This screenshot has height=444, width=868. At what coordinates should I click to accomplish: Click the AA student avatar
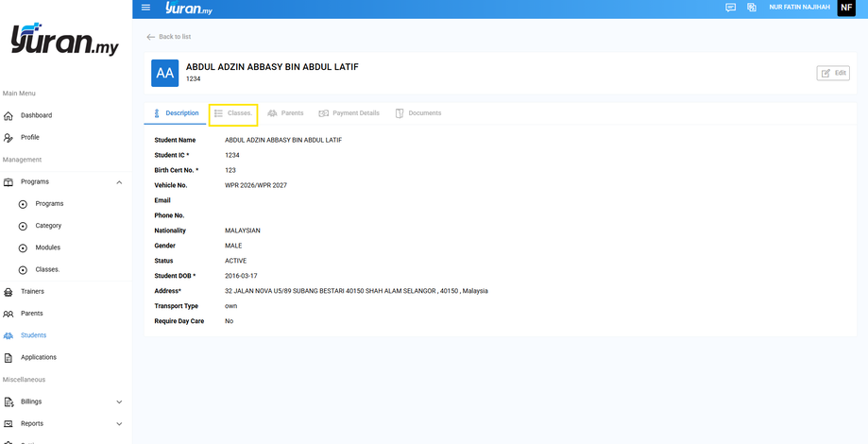pos(165,73)
